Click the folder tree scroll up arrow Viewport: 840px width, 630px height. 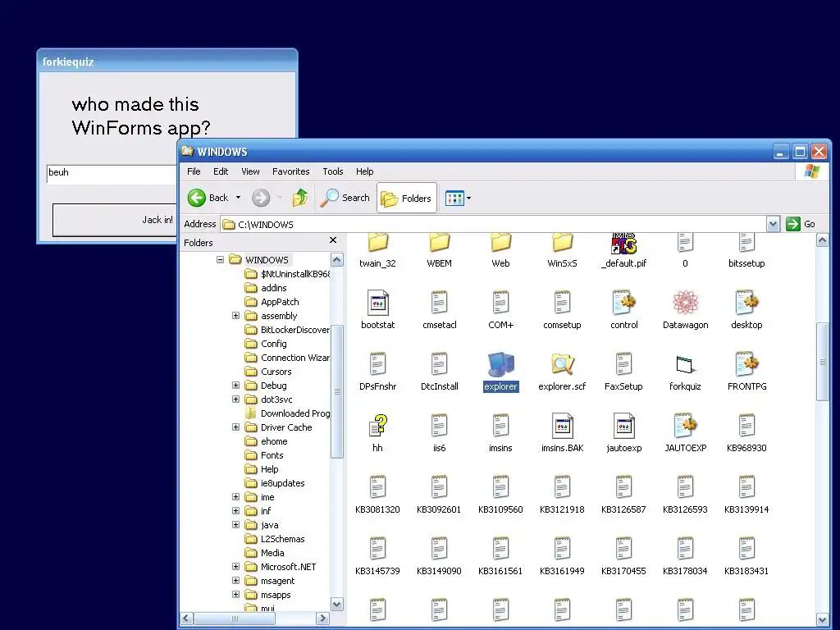tap(337, 260)
